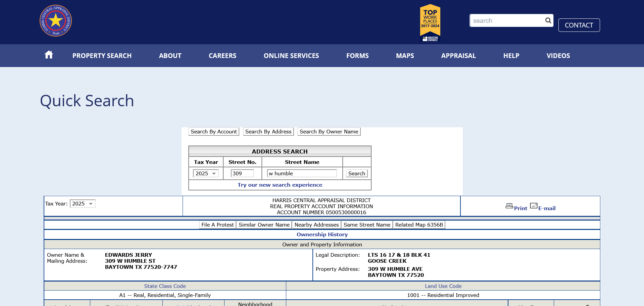Image resolution: width=644 pixels, height=306 pixels.
Task: Open the HELP menu
Action: (511, 56)
